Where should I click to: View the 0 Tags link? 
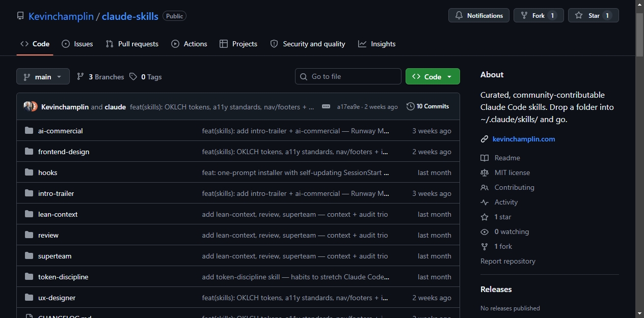point(145,77)
